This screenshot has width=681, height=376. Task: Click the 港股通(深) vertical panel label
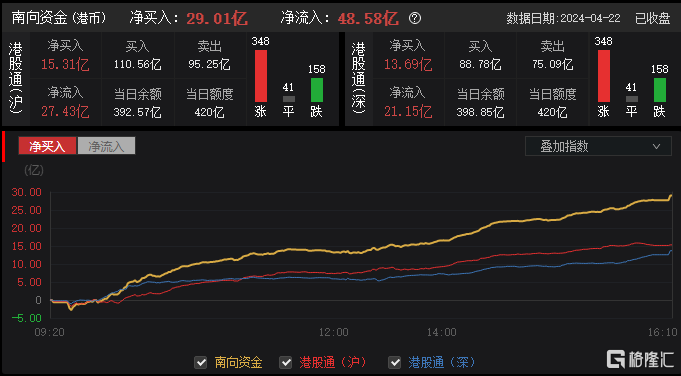359,79
